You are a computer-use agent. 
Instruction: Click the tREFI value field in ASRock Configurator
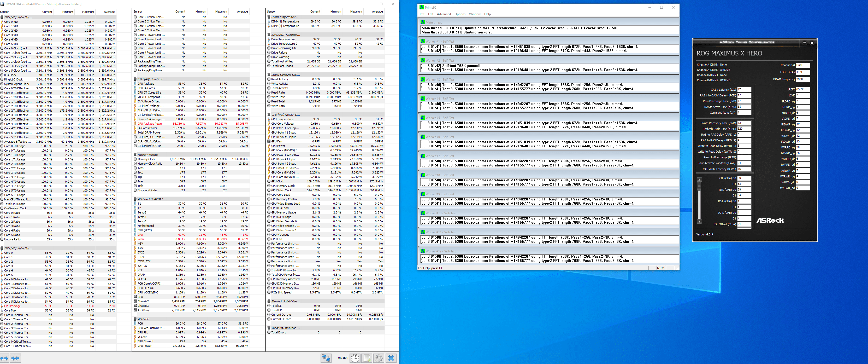803,89
